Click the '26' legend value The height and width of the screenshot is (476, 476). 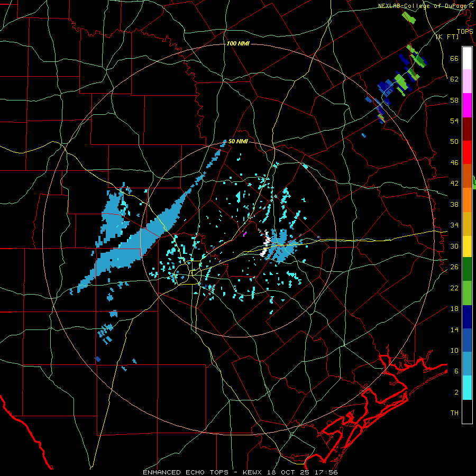point(454,267)
